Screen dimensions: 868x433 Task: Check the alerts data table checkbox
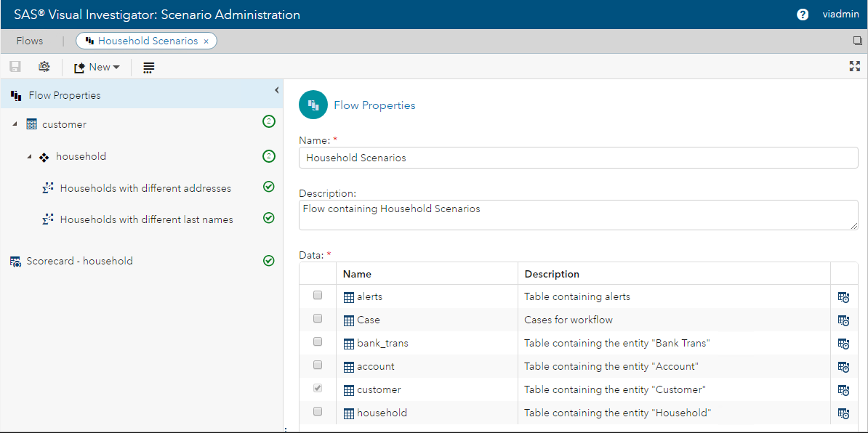[x=318, y=296]
